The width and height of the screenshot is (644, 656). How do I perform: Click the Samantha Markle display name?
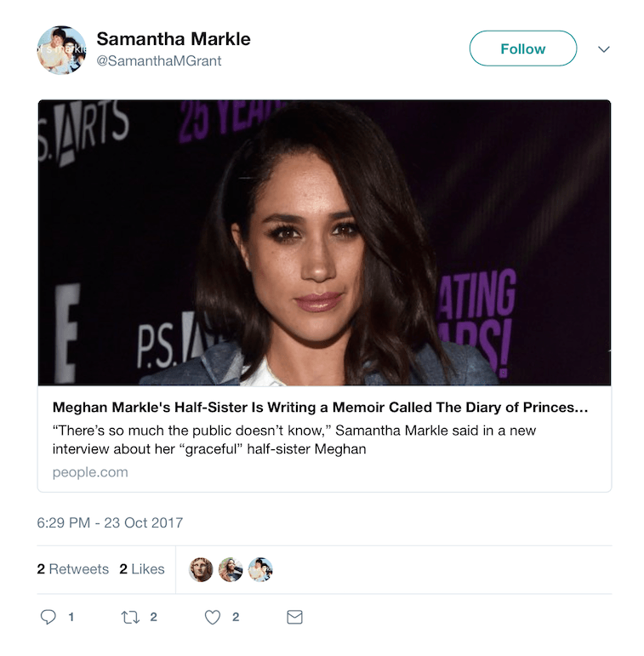174,39
